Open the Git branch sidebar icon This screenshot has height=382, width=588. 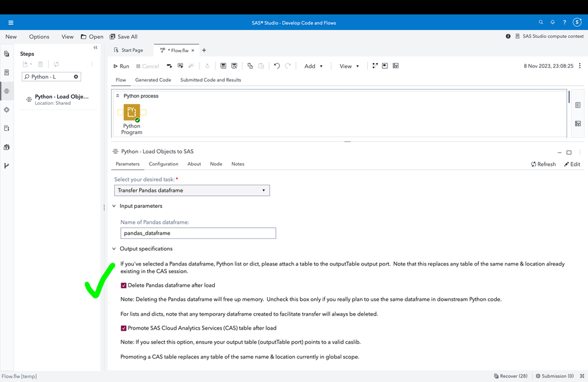coord(6,166)
